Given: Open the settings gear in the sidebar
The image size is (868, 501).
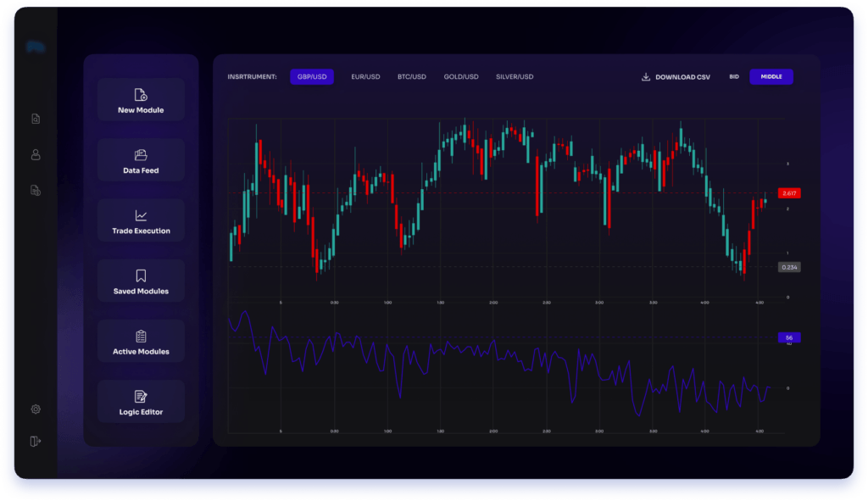Looking at the screenshot, I should tap(35, 409).
